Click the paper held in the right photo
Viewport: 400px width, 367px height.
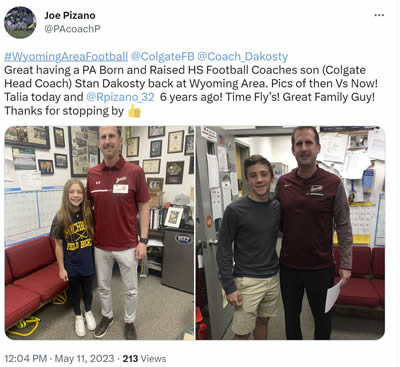tap(334, 296)
